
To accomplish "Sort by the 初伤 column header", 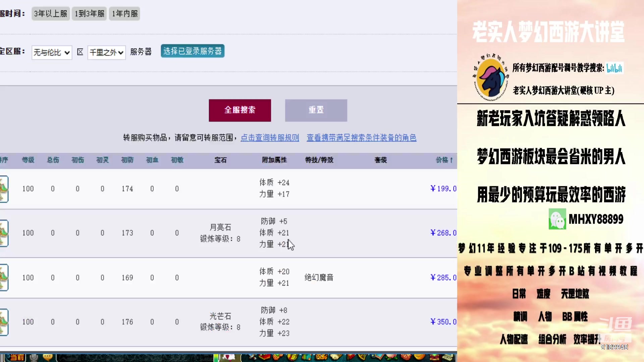I will [x=78, y=160].
